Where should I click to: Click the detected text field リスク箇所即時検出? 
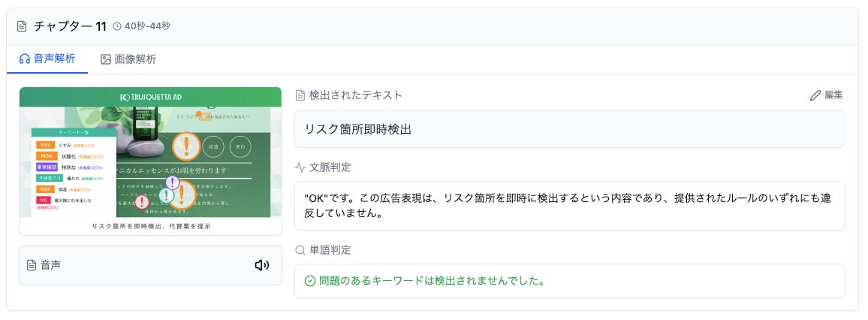(x=569, y=129)
